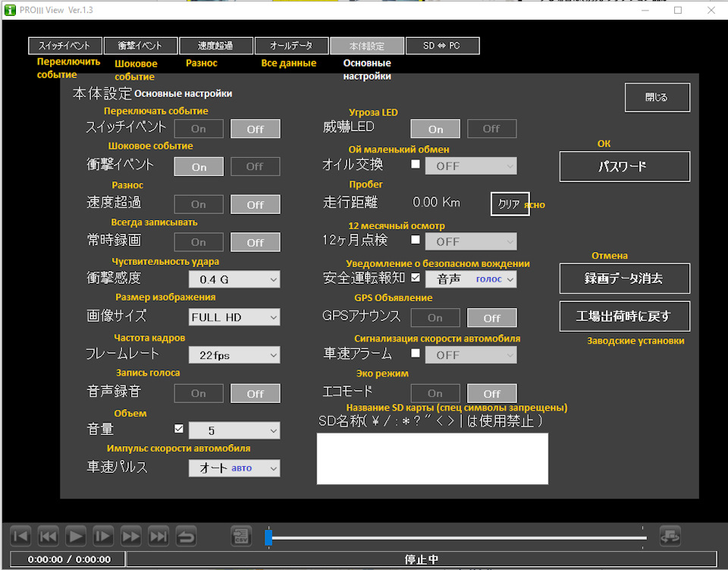728x570 pixels.
Task: Click the 0.00 Km distance value
Action: (437, 202)
